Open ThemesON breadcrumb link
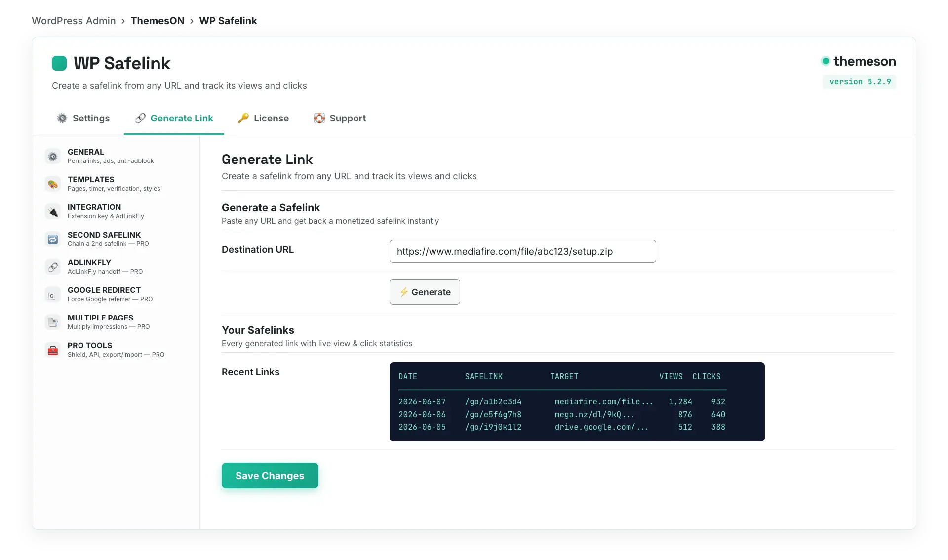 click(158, 21)
